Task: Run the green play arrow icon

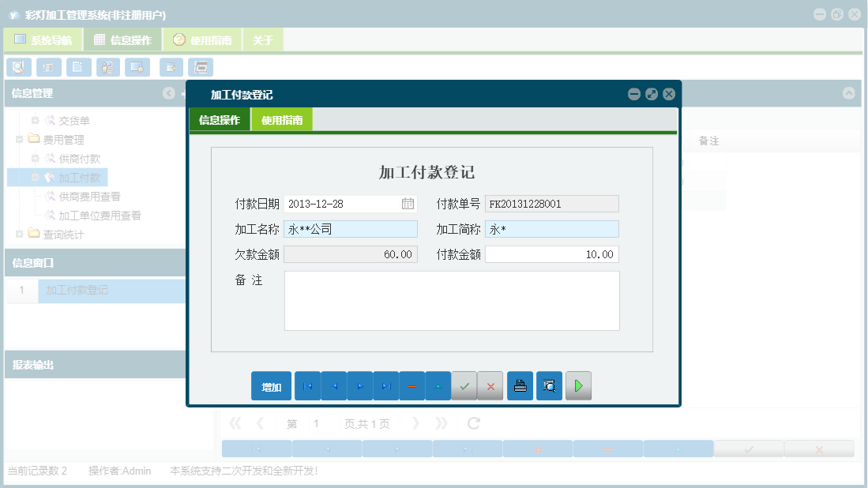Action: pyautogui.click(x=578, y=385)
